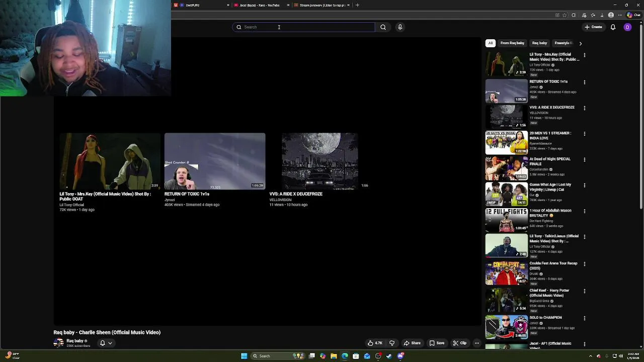The image size is (644, 362).
Task: Dislike the Raq baby video
Action: [392, 343]
